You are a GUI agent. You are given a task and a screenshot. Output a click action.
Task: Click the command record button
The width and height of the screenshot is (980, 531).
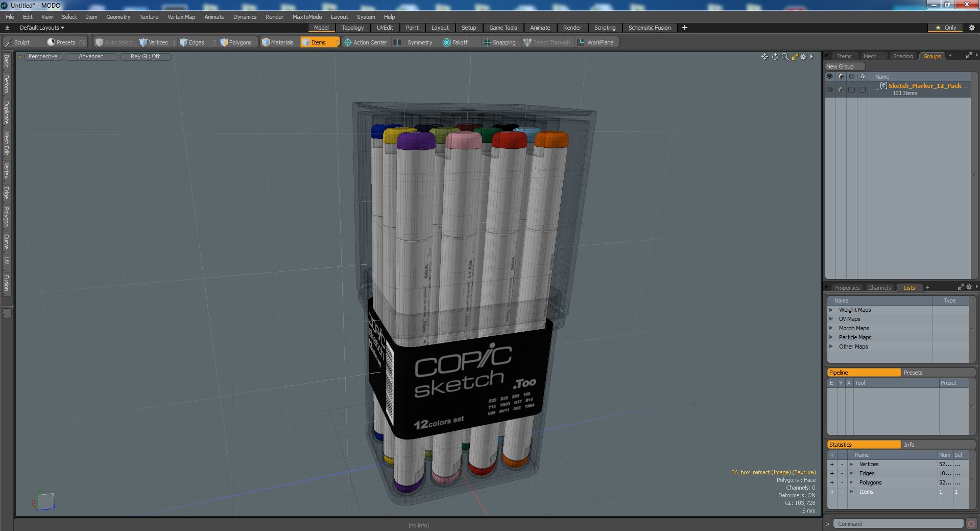pyautogui.click(x=971, y=524)
